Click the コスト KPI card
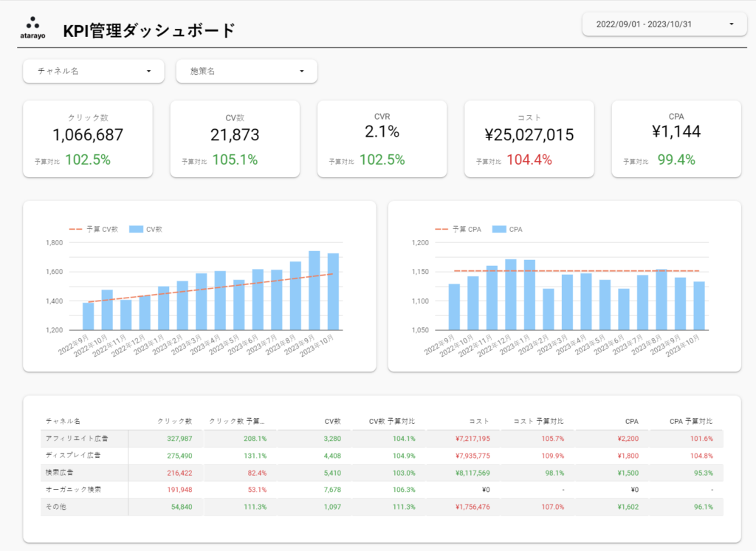This screenshot has width=756, height=551. (x=529, y=138)
